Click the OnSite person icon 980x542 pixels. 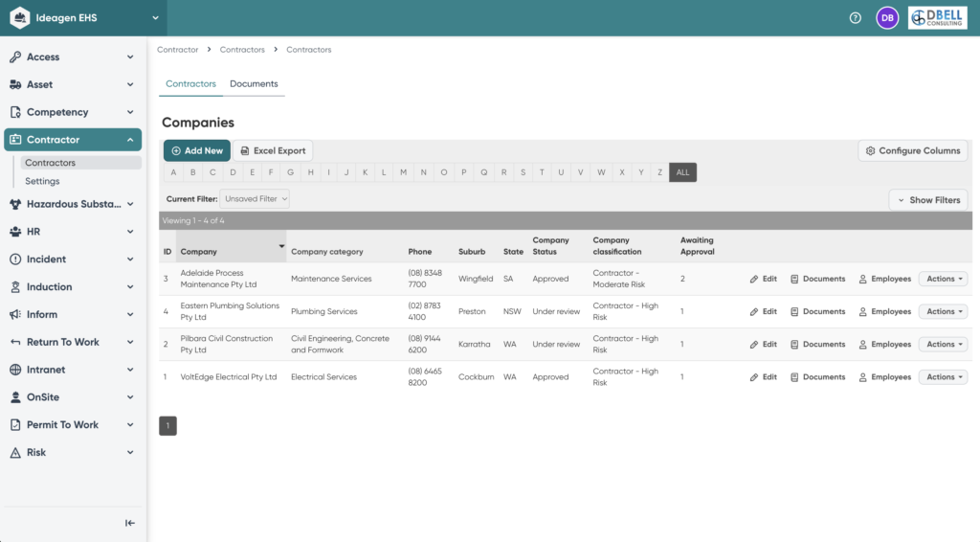(x=15, y=397)
